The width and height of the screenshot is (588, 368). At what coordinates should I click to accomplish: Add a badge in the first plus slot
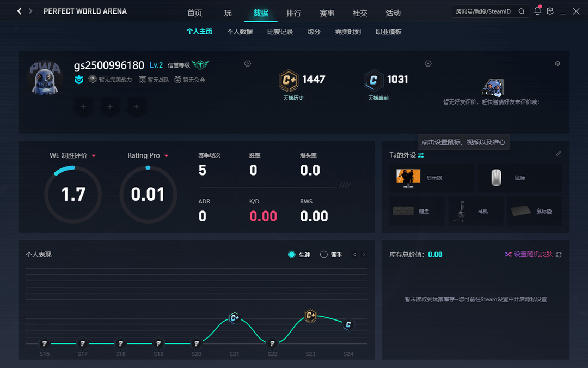pyautogui.click(x=83, y=107)
